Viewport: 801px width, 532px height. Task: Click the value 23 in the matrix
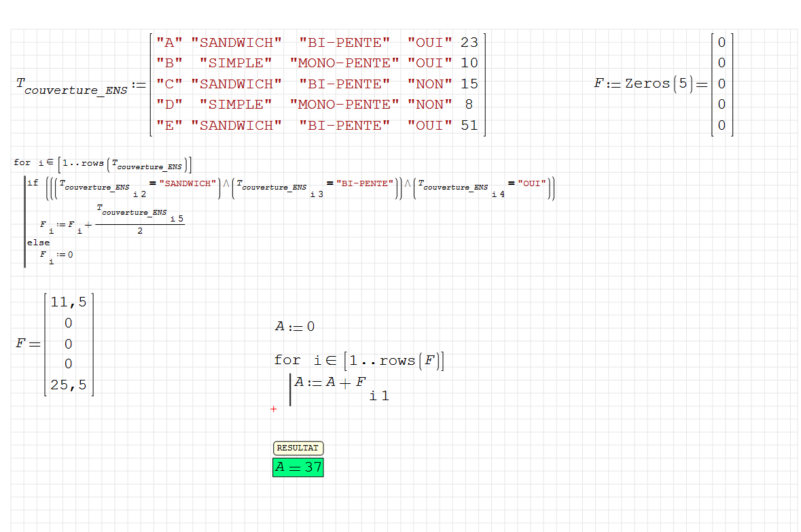pos(469,43)
